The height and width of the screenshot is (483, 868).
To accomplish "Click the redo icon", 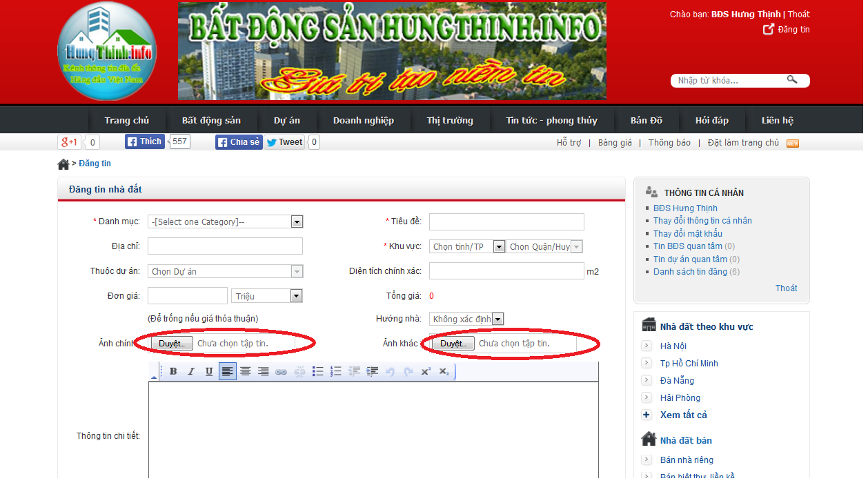I will pyautogui.click(x=408, y=371).
